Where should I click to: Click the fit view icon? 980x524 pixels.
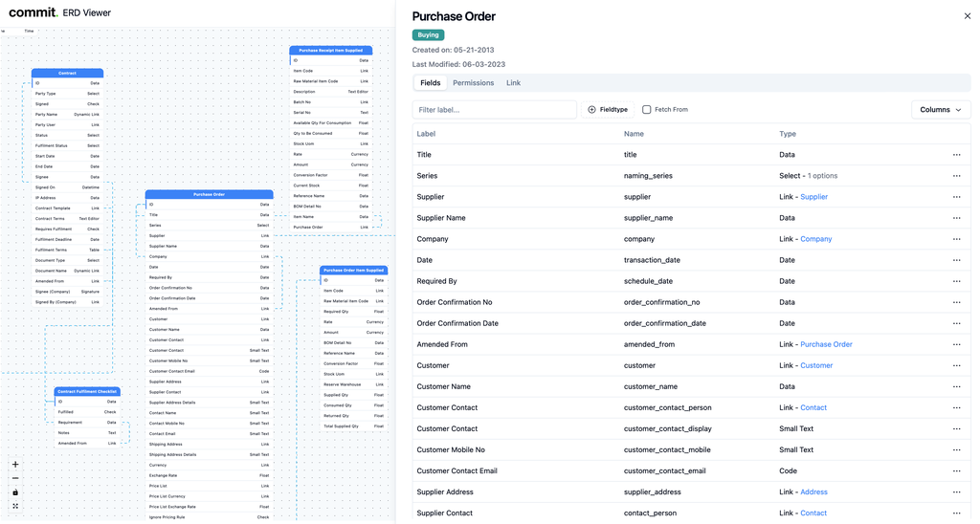click(x=15, y=506)
